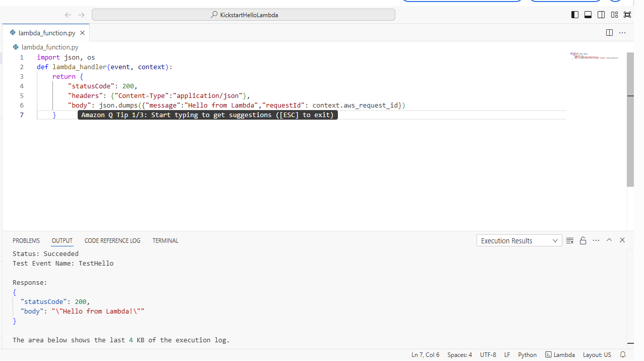
Task: Click 'Layout: US' keyboard layout item
Action: 597,355
